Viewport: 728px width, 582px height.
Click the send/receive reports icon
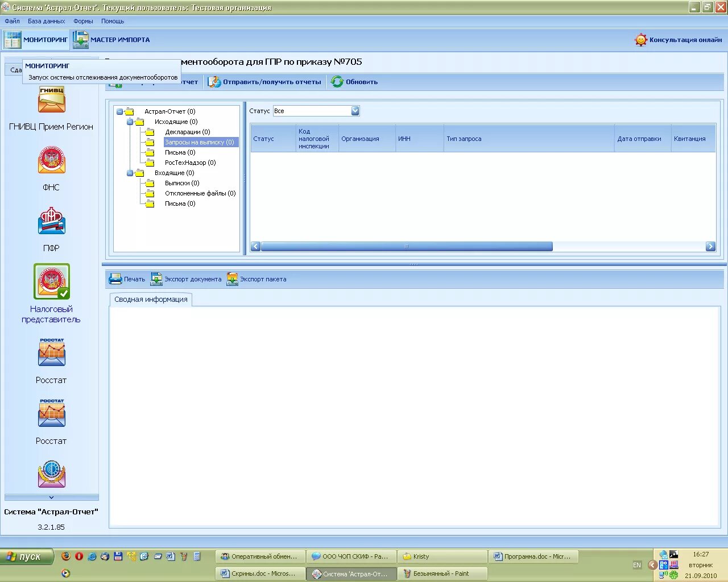(214, 82)
